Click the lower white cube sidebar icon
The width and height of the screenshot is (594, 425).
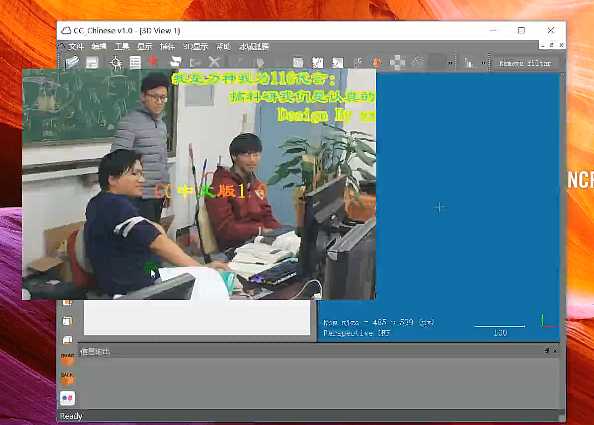[67, 340]
